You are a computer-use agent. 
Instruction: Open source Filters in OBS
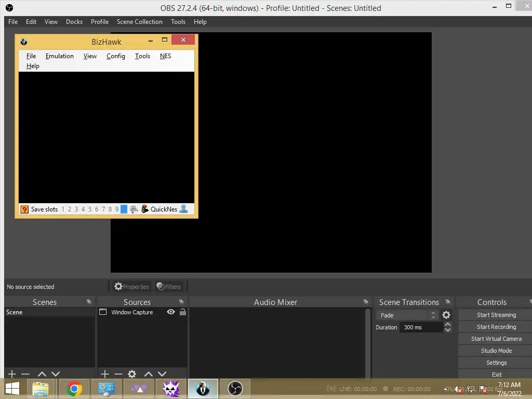[x=169, y=287]
